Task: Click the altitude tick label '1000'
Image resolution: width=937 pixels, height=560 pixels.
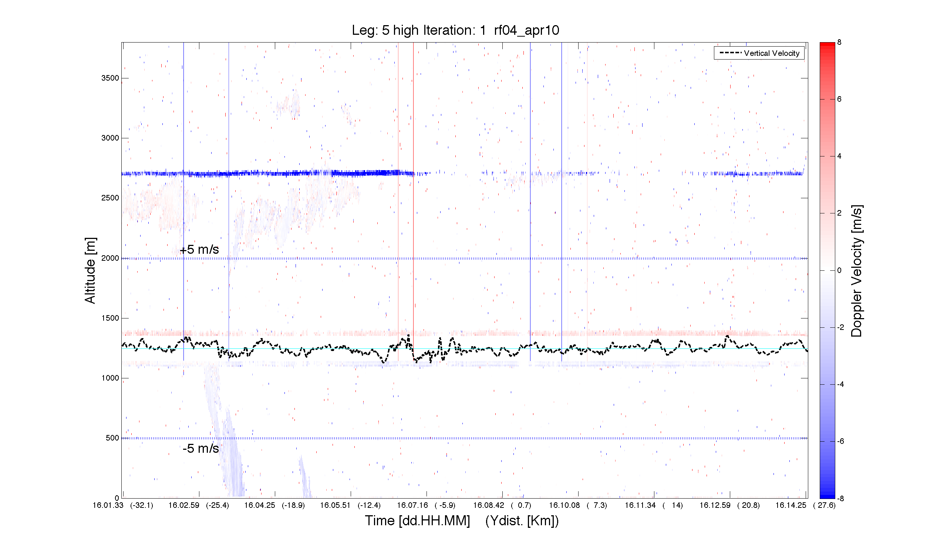Action: tap(110, 378)
